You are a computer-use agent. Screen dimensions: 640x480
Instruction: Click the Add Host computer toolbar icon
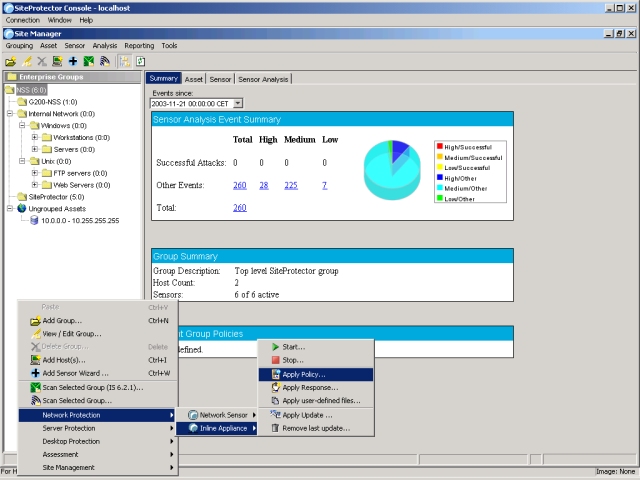(x=57, y=62)
